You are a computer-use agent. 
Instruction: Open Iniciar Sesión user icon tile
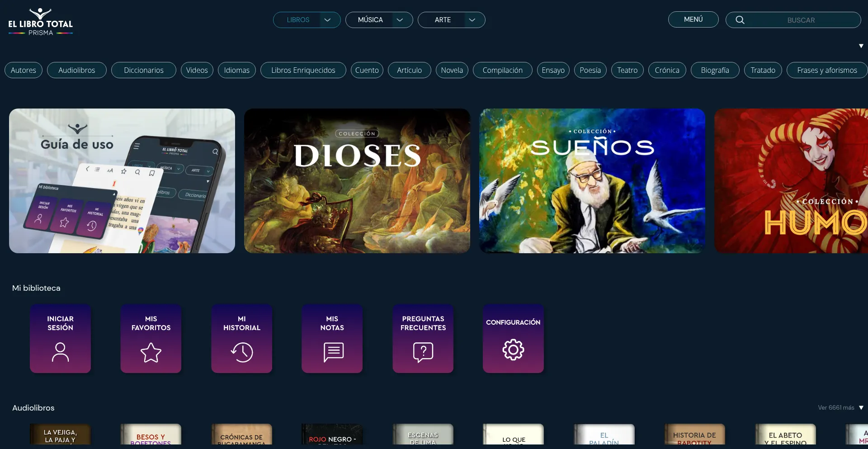[x=61, y=339]
